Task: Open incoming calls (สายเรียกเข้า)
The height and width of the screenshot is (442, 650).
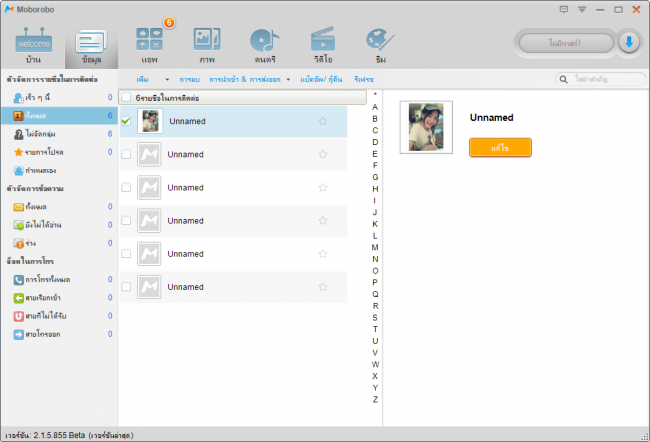Action: point(59,298)
